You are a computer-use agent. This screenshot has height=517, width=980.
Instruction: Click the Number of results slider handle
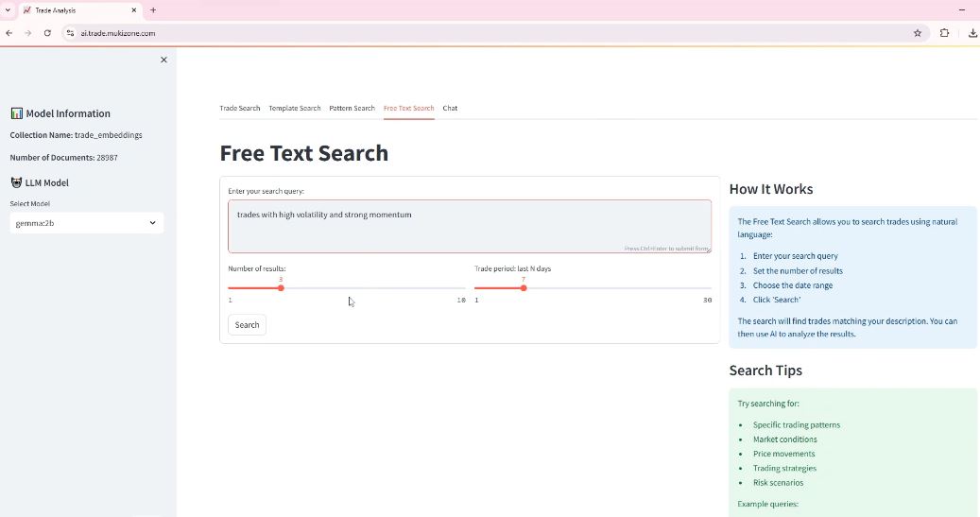[x=282, y=288]
